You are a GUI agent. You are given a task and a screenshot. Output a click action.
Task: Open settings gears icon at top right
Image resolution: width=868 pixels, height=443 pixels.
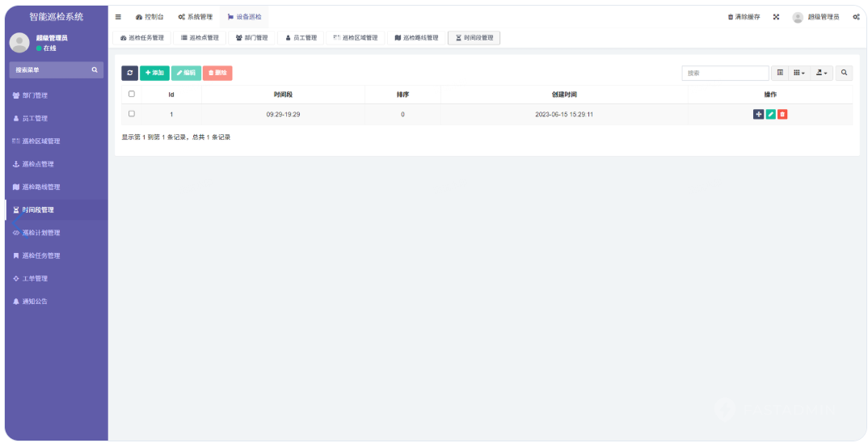856,17
